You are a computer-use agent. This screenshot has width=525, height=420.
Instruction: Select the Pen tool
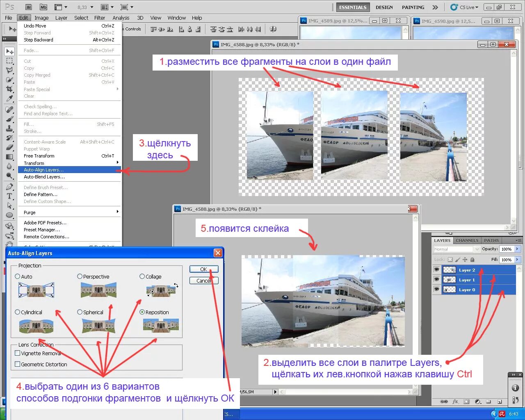pos(9,187)
